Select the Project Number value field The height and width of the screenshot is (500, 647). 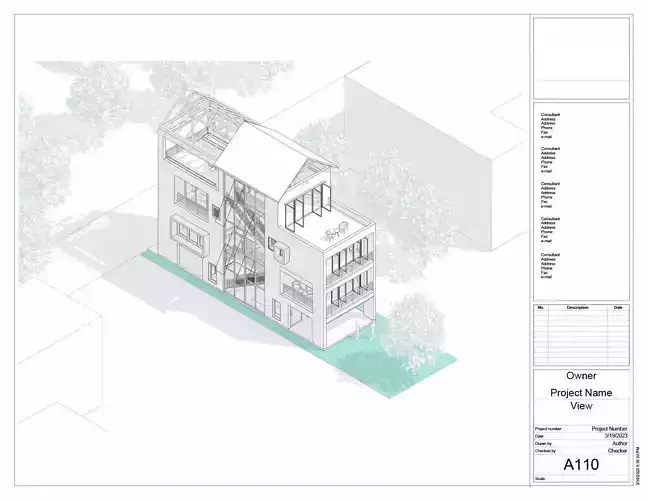(609, 429)
